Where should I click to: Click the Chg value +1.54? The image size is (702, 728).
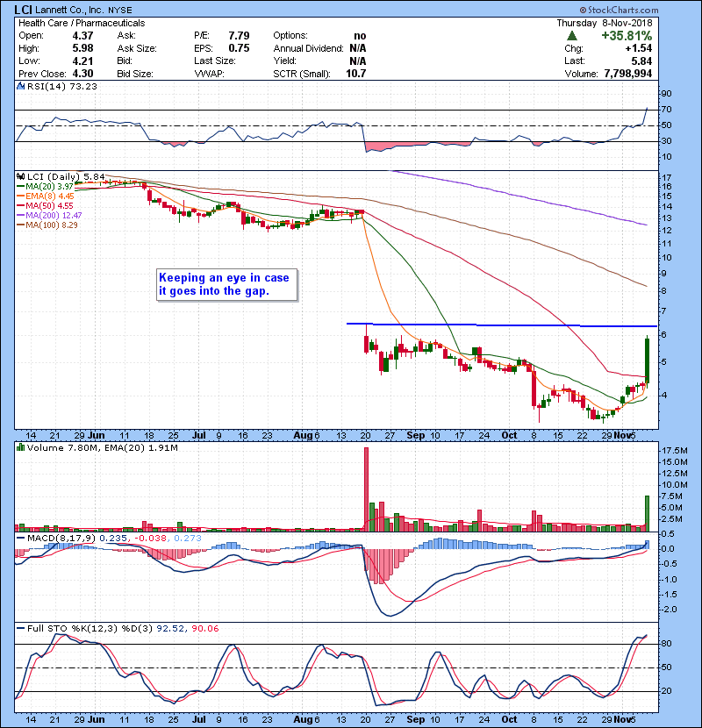tap(638, 48)
